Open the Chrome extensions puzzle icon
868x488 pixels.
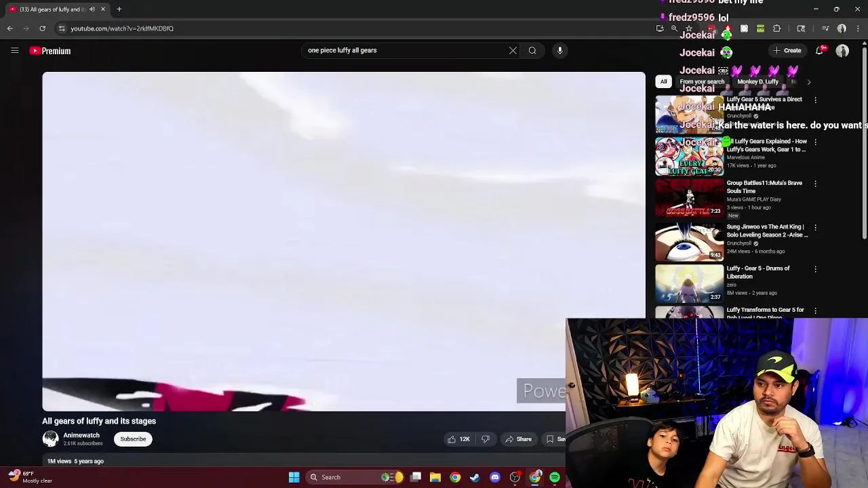777,28
